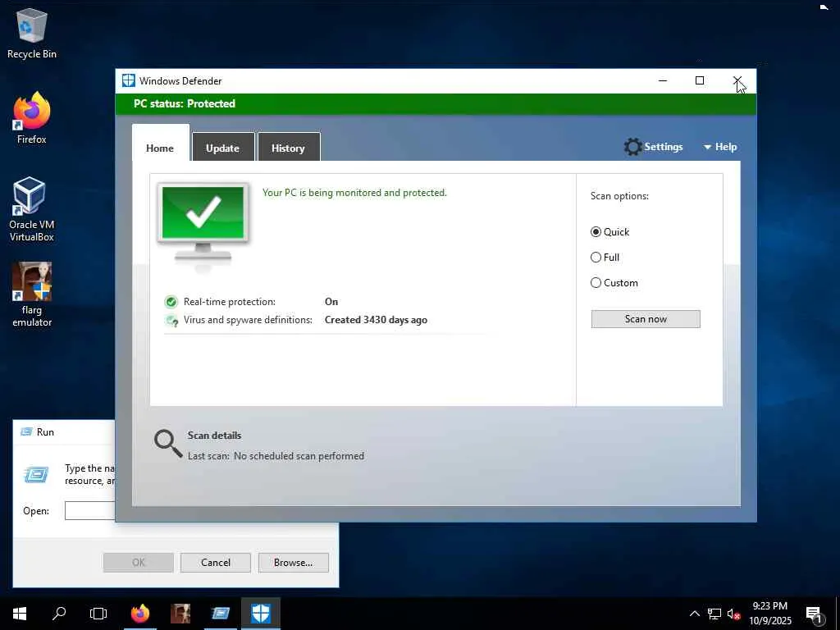This screenshot has height=630, width=840.
Task: Click 'Your PC is being monitored and protected.' text
Action: (354, 193)
